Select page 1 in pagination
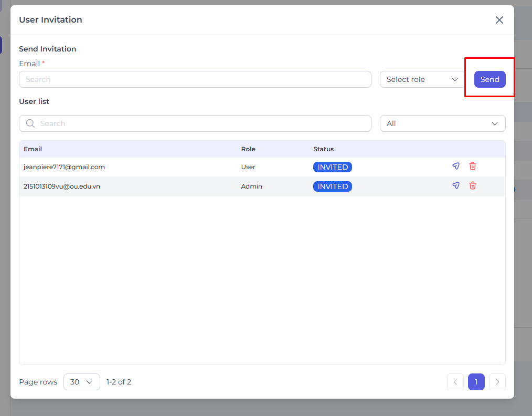The image size is (532, 416). 476,382
